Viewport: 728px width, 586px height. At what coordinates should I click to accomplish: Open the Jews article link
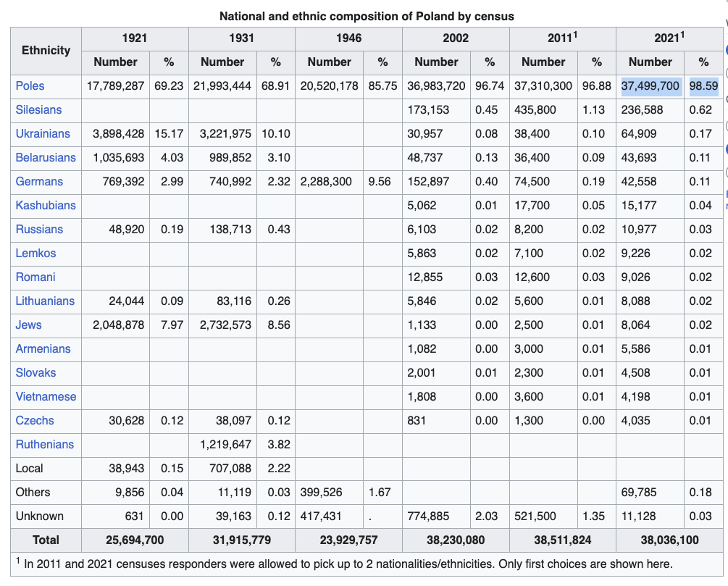tap(28, 325)
